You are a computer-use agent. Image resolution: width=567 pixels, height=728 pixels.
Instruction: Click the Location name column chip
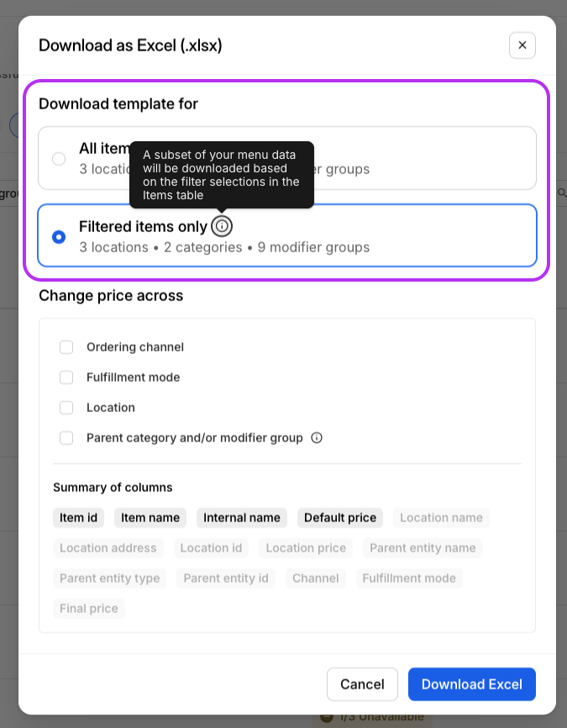tap(441, 518)
